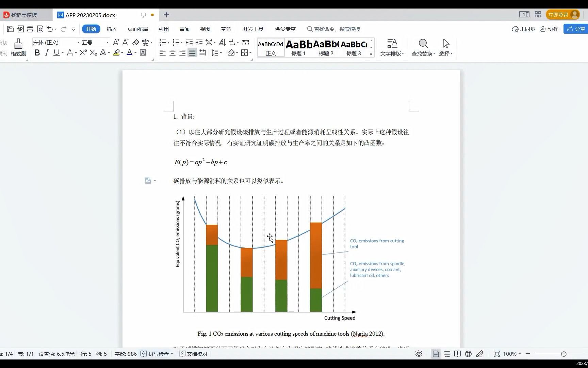Switch to outline view in status bar
Viewport: 588px width, 368px height.
coord(447,354)
